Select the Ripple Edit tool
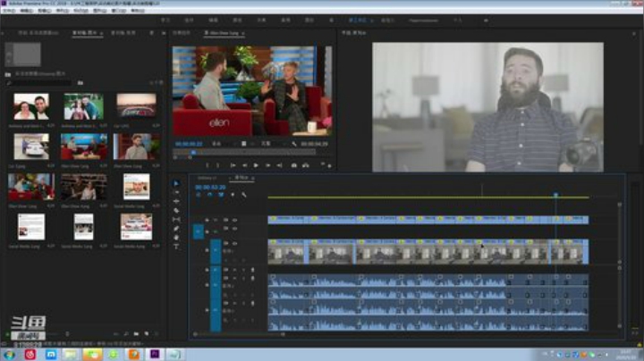This screenshot has width=644, height=361. click(176, 201)
